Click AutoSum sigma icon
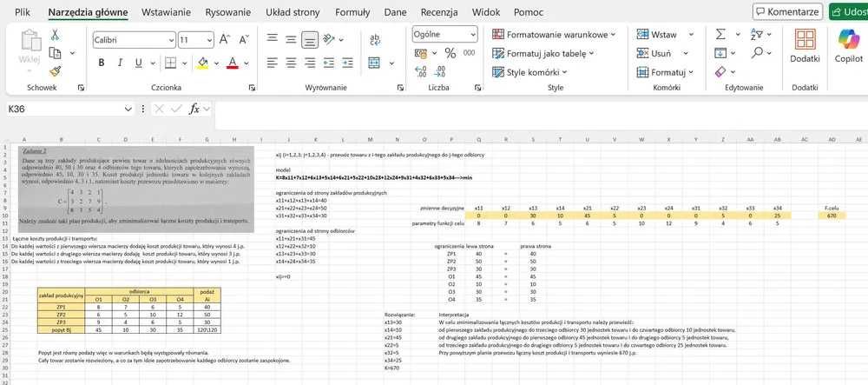 coord(720,35)
